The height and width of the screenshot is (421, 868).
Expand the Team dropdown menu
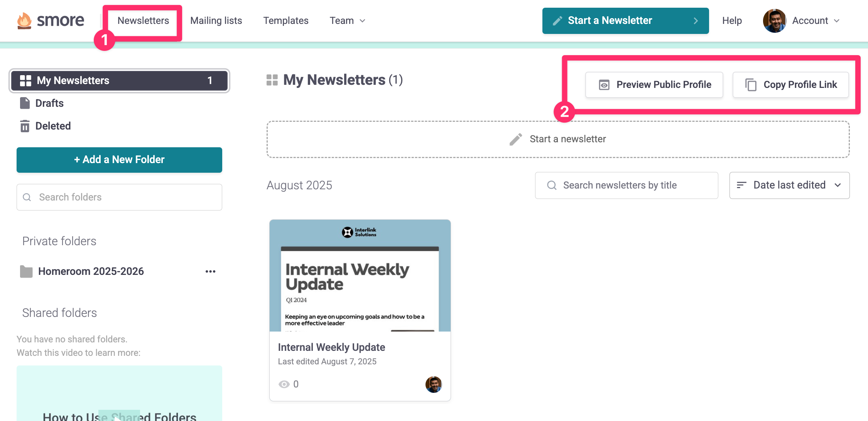point(347,21)
